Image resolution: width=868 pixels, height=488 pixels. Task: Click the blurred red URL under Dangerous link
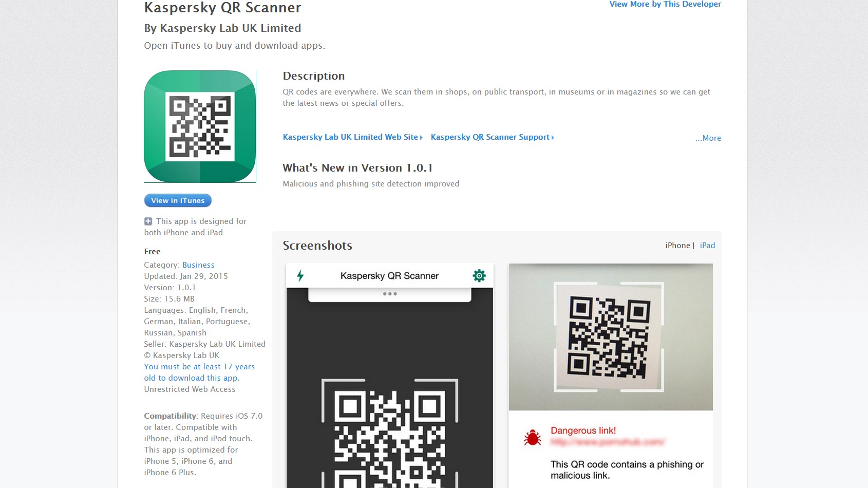coord(608,442)
